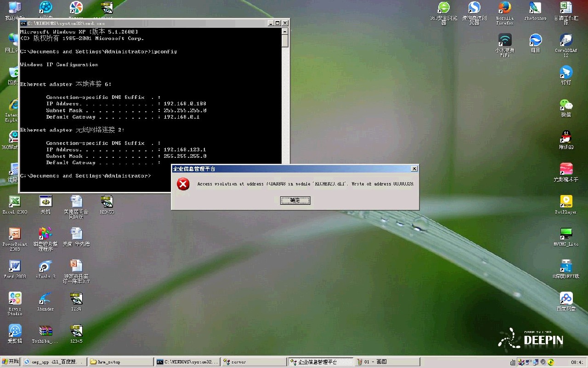Click the 开始 Start button
The width and height of the screenshot is (588, 368).
click(x=11, y=362)
